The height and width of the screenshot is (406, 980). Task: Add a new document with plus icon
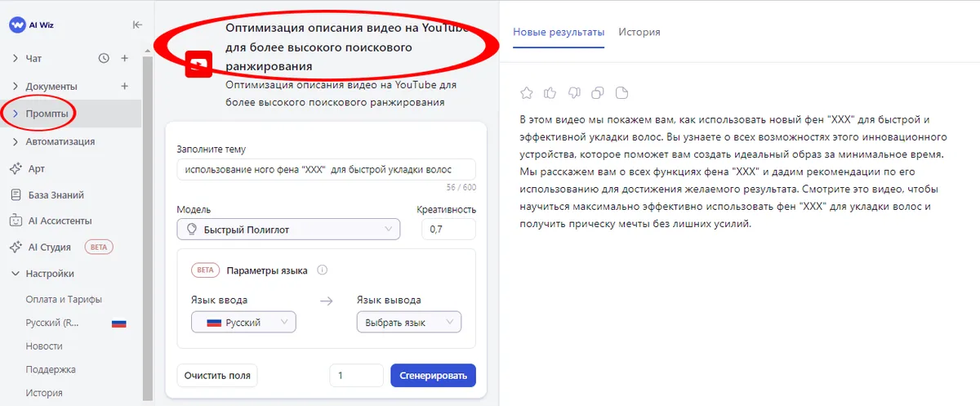tap(125, 86)
